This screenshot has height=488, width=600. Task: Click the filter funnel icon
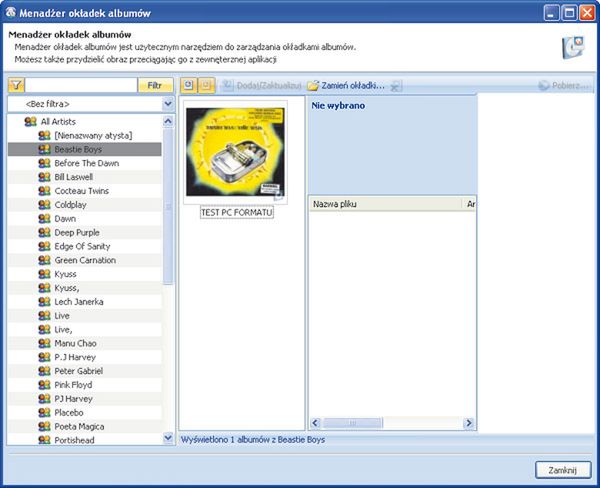(x=16, y=85)
